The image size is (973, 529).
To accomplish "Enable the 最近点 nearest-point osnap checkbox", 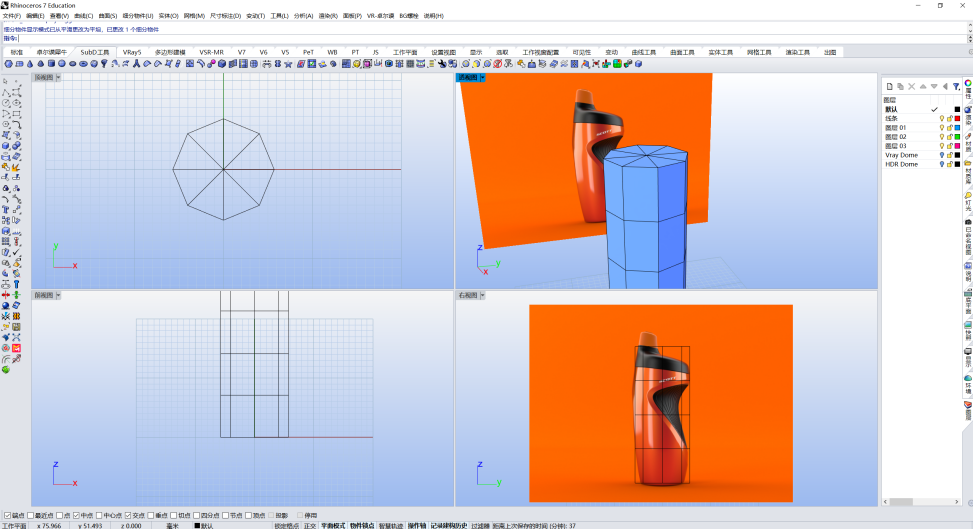I will click(x=30, y=515).
